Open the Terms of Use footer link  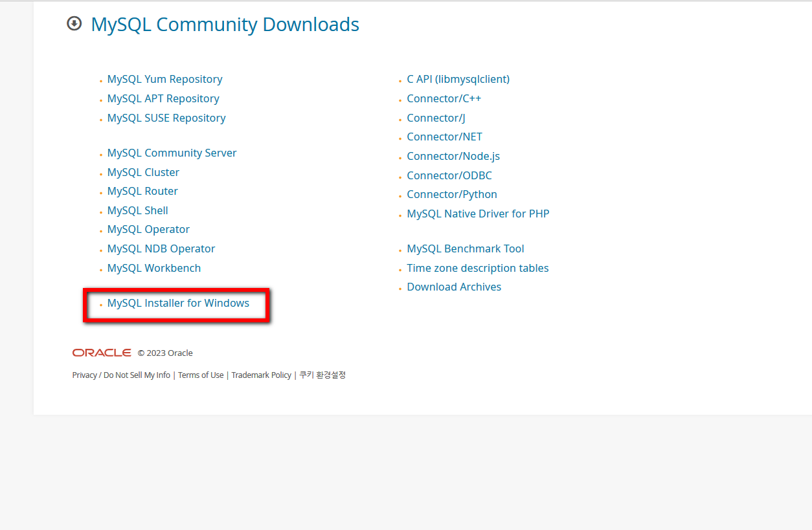coord(201,375)
